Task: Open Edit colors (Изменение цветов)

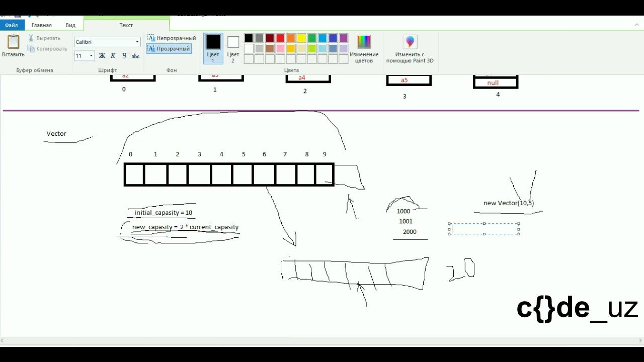Action: pos(364,49)
